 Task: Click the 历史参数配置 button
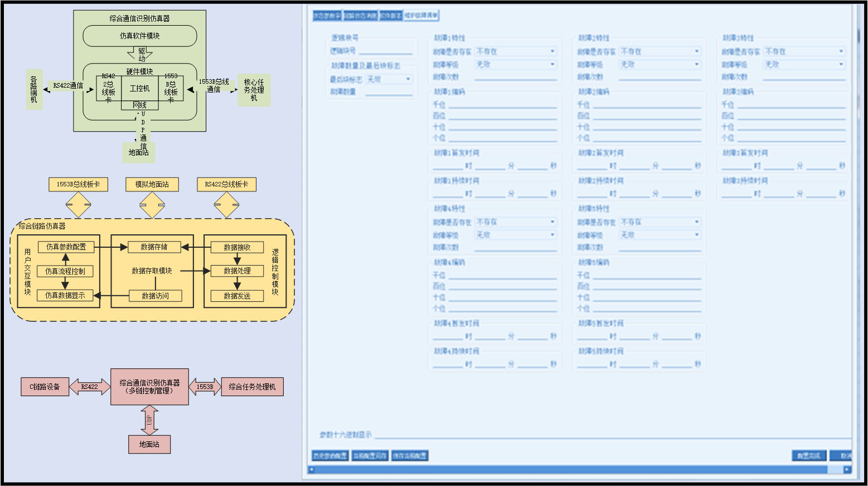coord(331,456)
